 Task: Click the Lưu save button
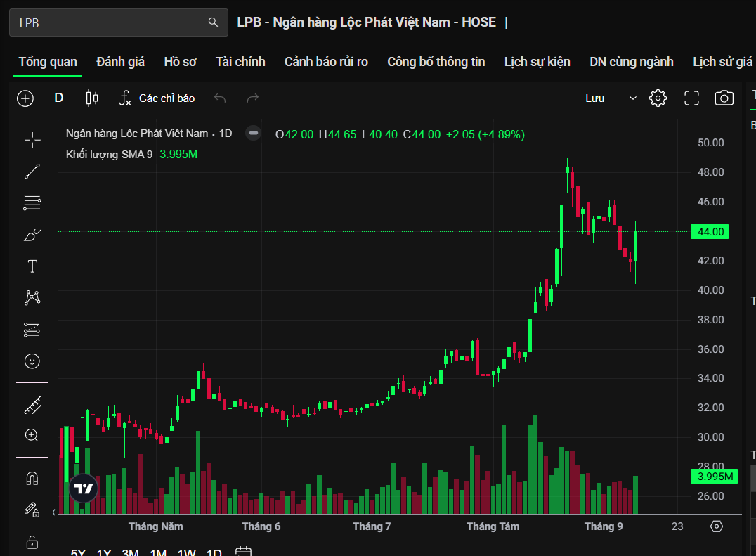tap(595, 98)
